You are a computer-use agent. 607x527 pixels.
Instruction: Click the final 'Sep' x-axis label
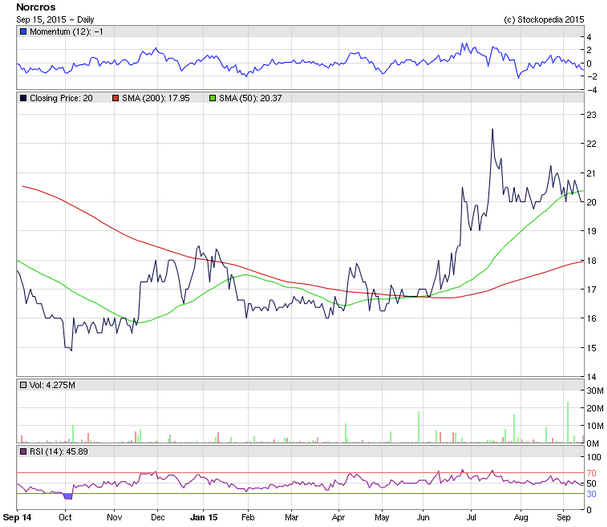[x=564, y=518]
